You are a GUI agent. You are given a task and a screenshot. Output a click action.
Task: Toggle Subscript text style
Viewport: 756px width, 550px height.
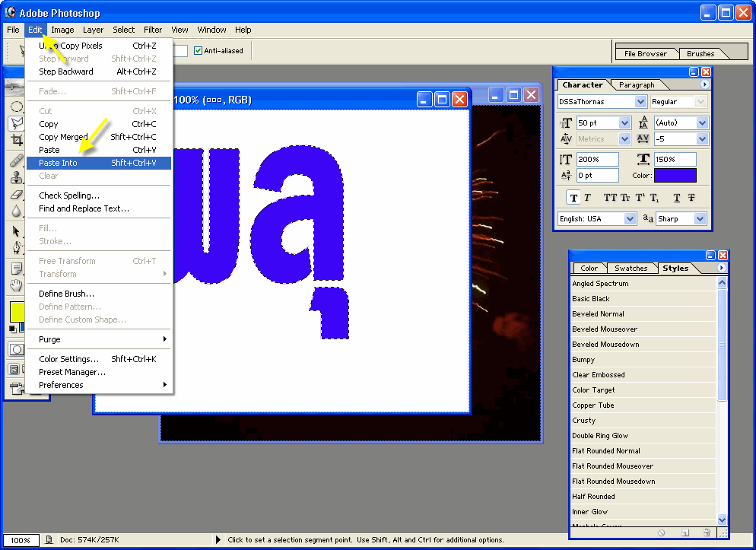coord(654,198)
